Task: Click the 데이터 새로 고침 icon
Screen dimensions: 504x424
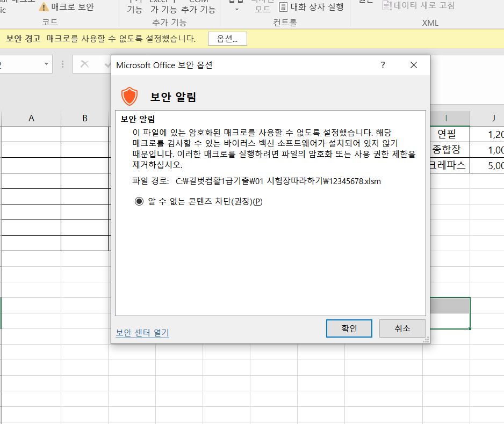Action: point(387,6)
